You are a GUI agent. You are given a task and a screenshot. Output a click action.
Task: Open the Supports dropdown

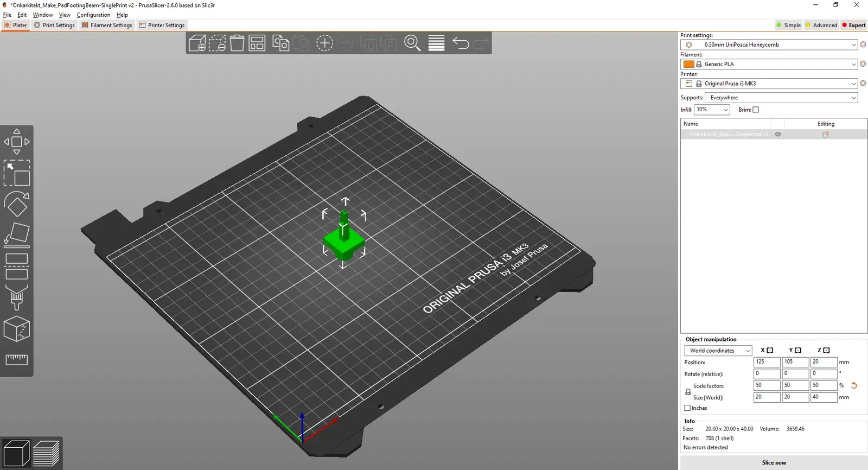[x=781, y=98]
